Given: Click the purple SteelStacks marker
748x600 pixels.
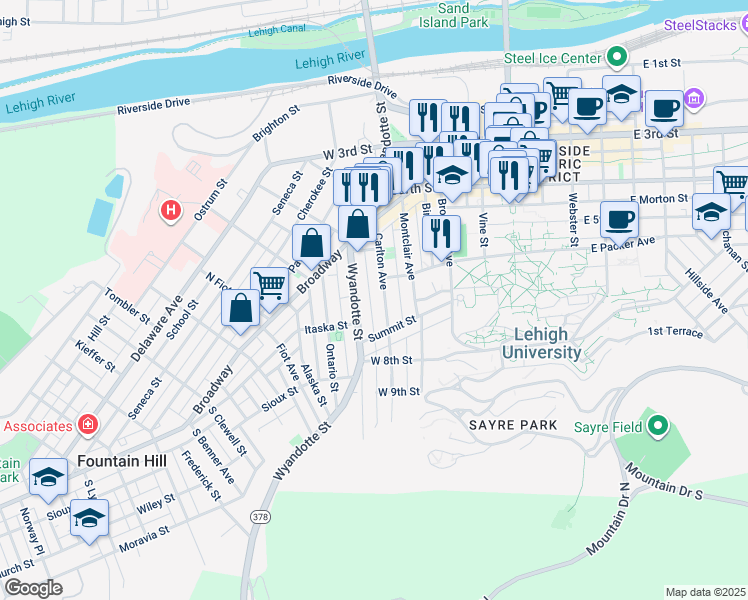Looking at the screenshot, I should pos(744,25).
